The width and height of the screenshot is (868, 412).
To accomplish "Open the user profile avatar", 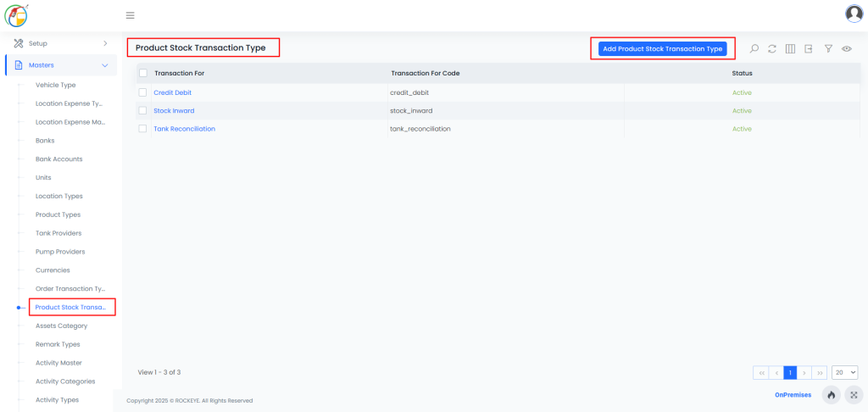I will [x=854, y=14].
